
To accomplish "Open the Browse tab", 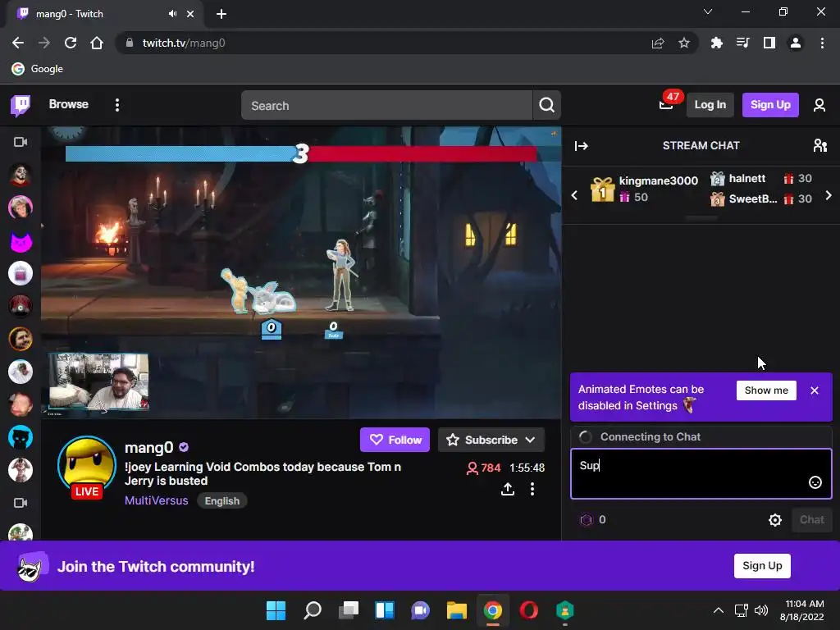I will click(69, 104).
